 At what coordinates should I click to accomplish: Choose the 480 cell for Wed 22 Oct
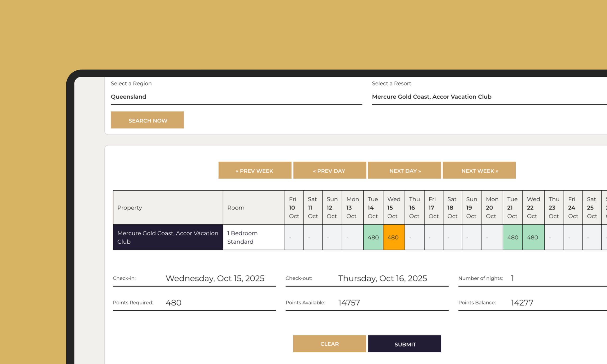click(x=533, y=237)
